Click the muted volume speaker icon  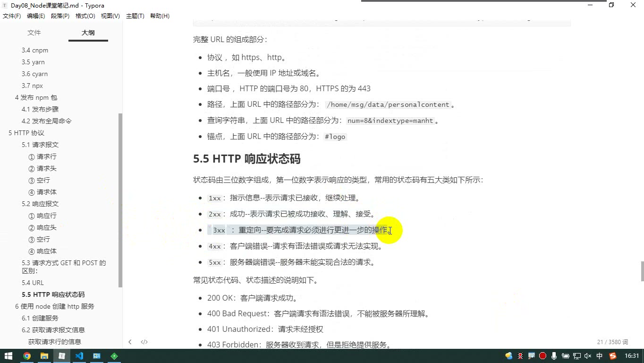588,356
